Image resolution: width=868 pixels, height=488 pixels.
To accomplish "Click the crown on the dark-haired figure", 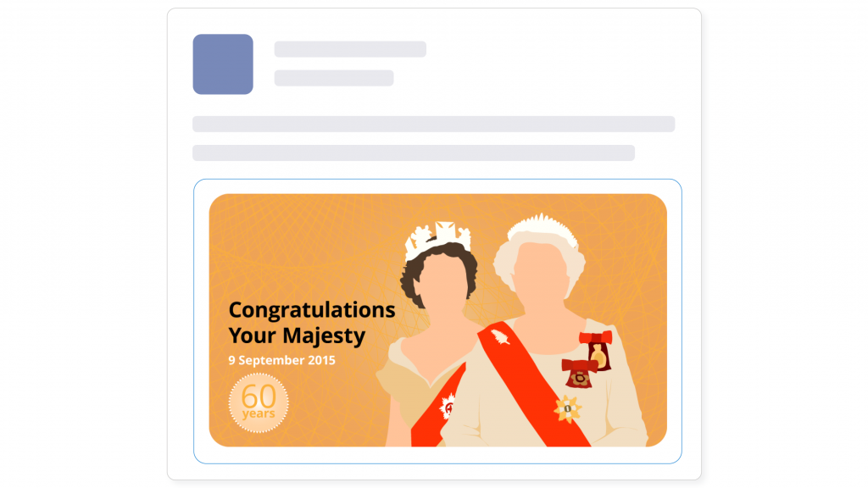I will (438, 238).
